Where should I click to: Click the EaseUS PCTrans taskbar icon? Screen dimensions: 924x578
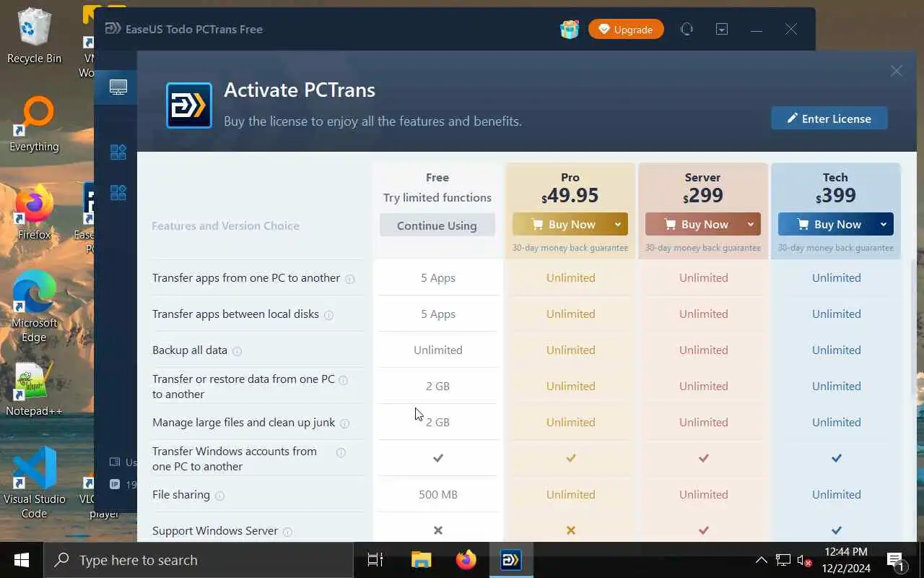coord(511,560)
